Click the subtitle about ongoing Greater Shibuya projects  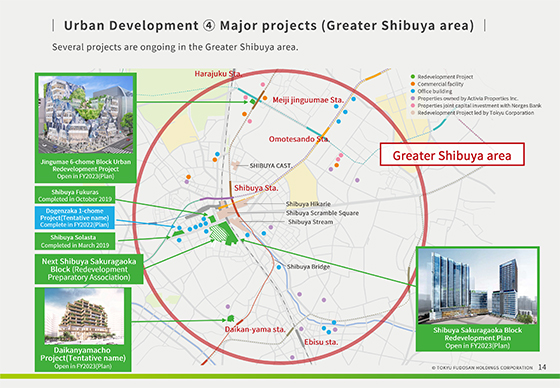175,47
